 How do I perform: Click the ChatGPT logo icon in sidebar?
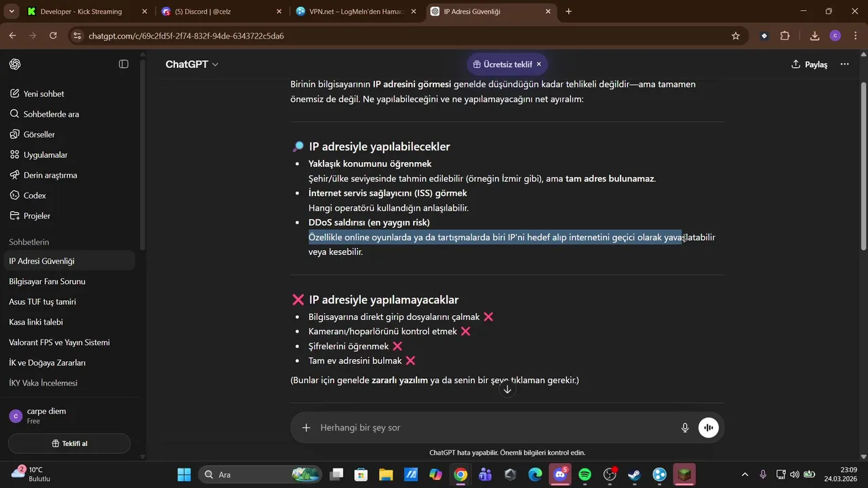coord(15,64)
